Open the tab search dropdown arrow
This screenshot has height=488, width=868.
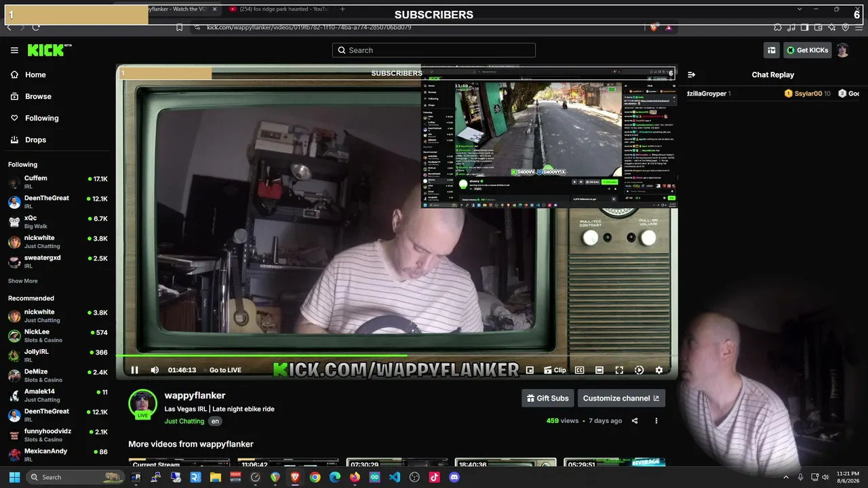tap(799, 9)
